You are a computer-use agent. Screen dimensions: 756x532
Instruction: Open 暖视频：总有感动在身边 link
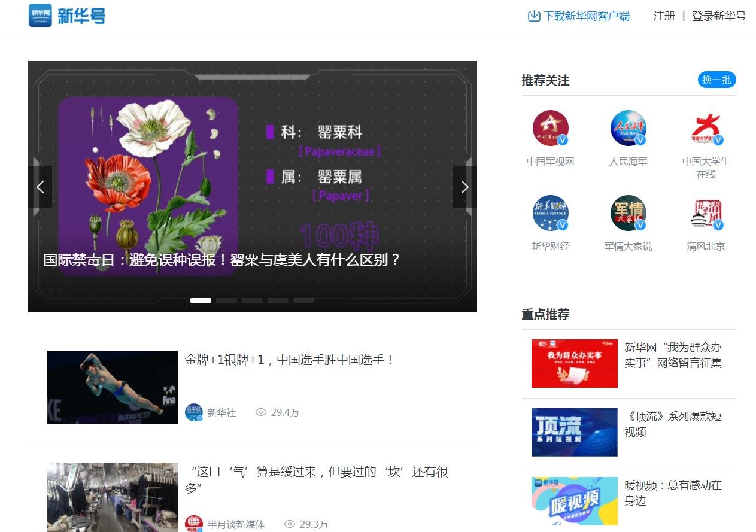click(673, 493)
